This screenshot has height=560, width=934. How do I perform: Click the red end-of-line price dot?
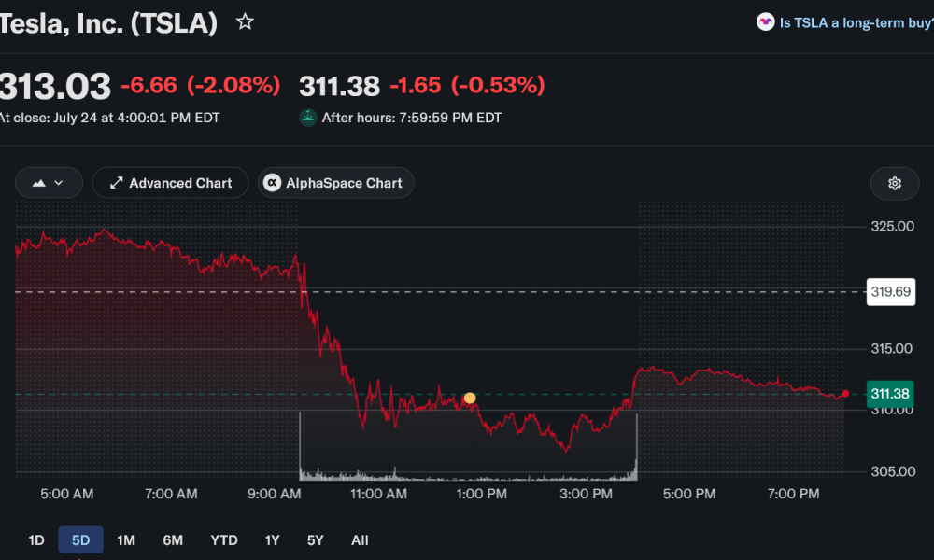coord(845,394)
